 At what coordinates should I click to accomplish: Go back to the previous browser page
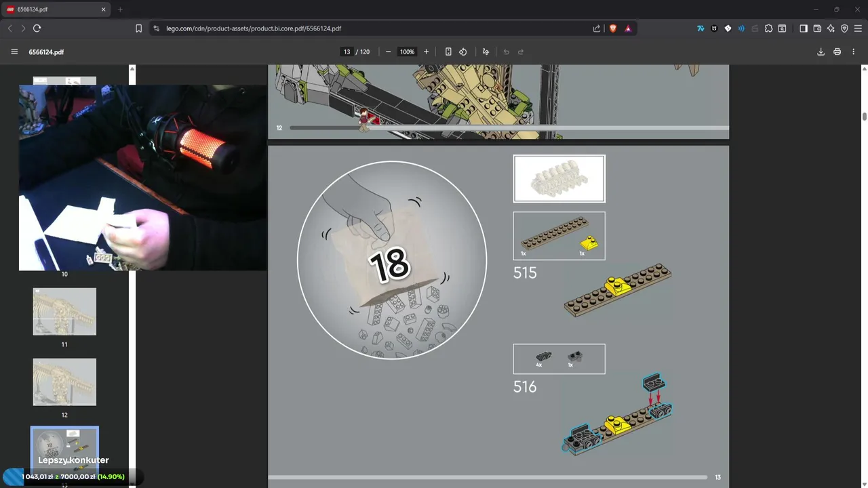[x=9, y=28]
